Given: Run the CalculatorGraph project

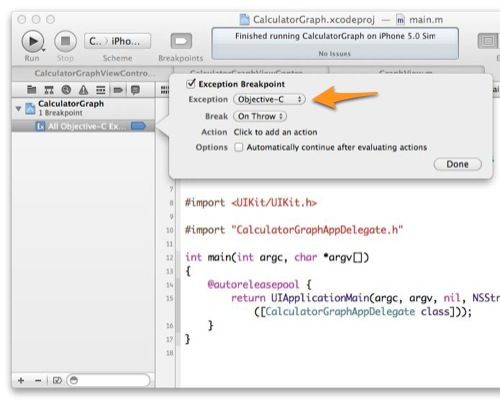Looking at the screenshot, I should pos(32,41).
